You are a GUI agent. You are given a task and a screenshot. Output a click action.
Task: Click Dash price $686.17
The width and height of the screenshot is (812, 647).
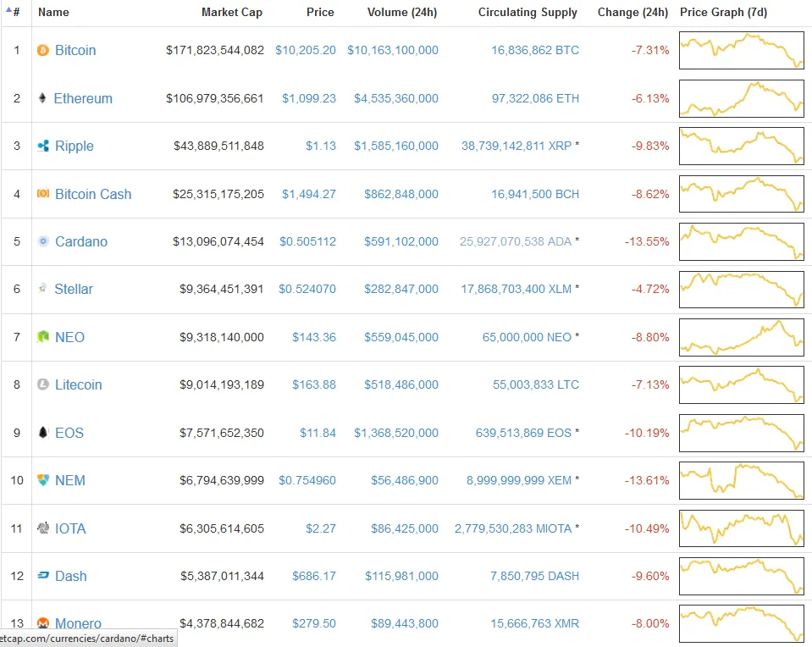click(x=314, y=576)
